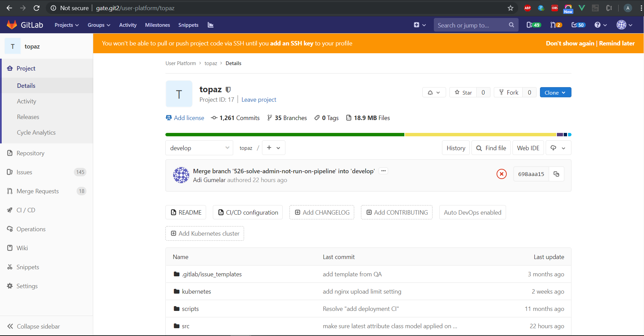
Task: Go to Merge Requests in sidebar
Action: [38, 191]
